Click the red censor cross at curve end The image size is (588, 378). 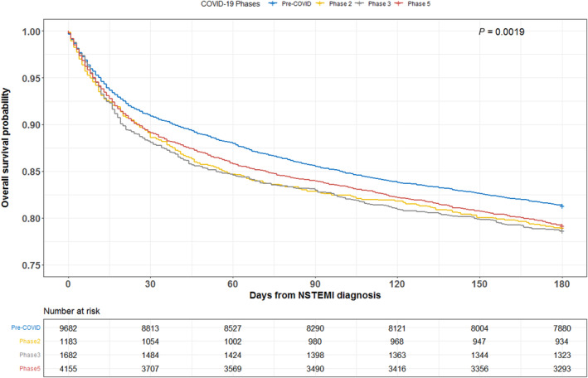tap(561, 225)
